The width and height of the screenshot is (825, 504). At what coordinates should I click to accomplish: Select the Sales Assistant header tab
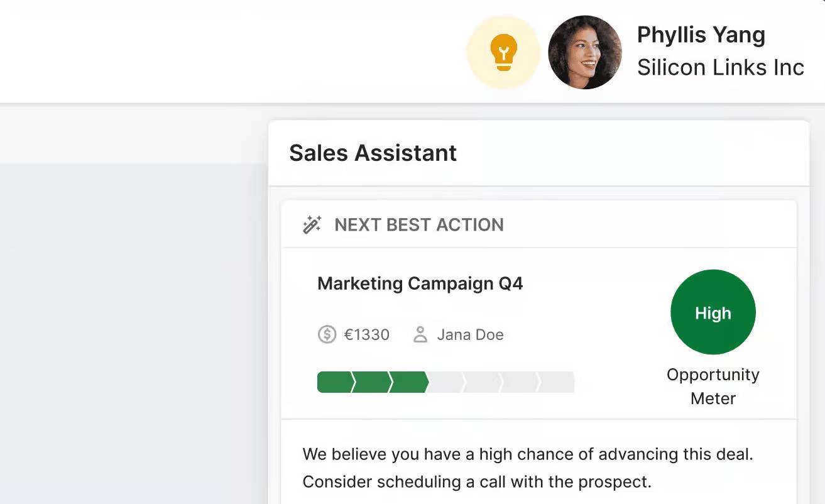click(373, 153)
